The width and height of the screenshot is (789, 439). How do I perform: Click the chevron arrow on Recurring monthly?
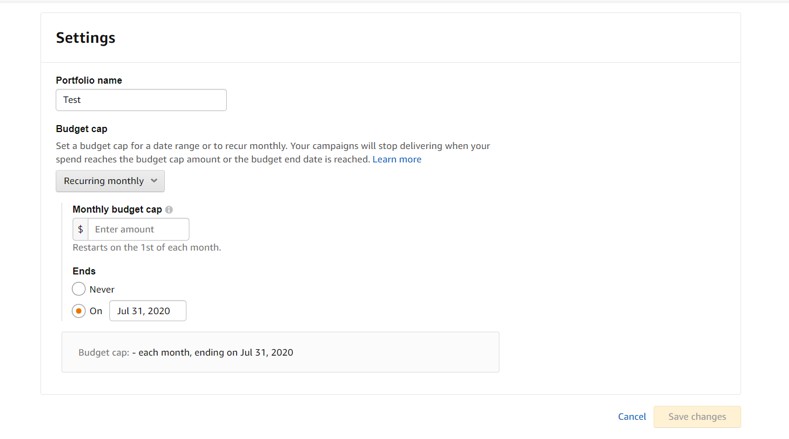[153, 181]
